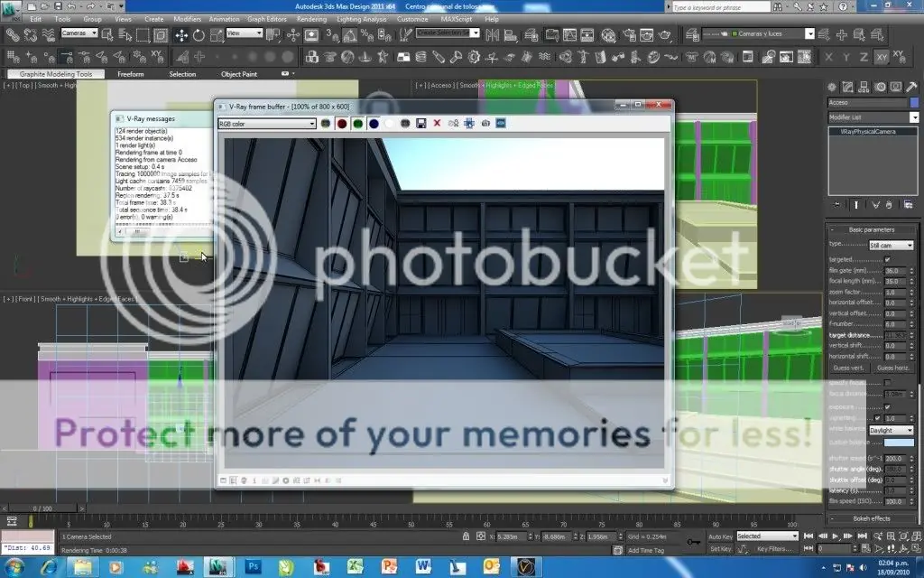Toggle Set Key mode
This screenshot has height=578, width=924.
(720, 549)
